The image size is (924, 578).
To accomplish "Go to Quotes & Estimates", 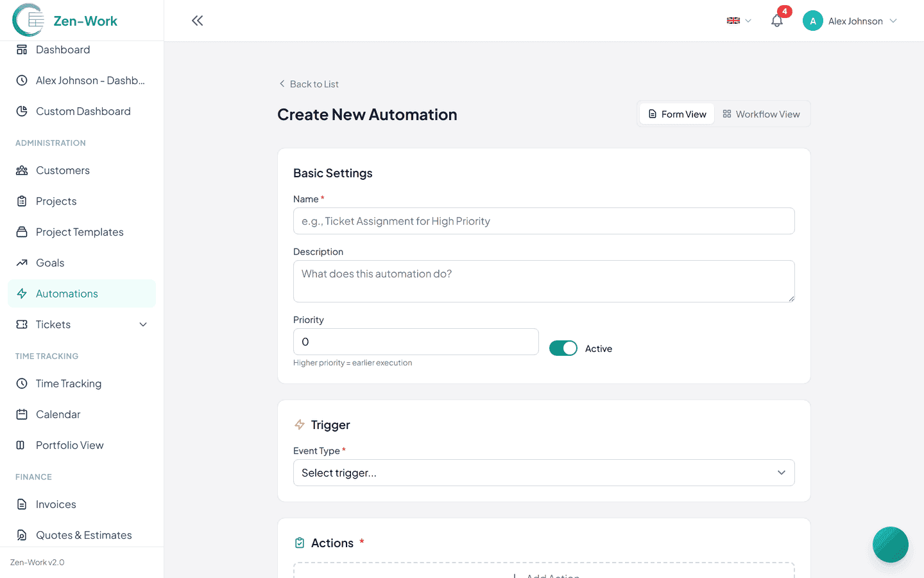I will coord(81,535).
